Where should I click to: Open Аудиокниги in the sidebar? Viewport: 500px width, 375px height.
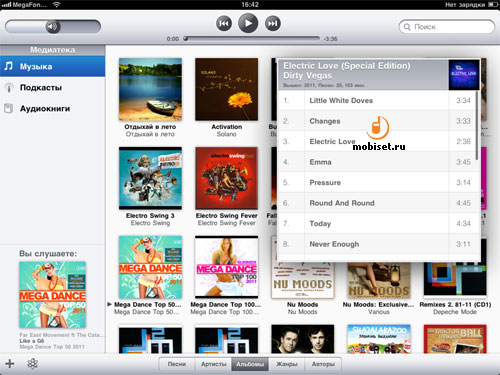[x=53, y=109]
